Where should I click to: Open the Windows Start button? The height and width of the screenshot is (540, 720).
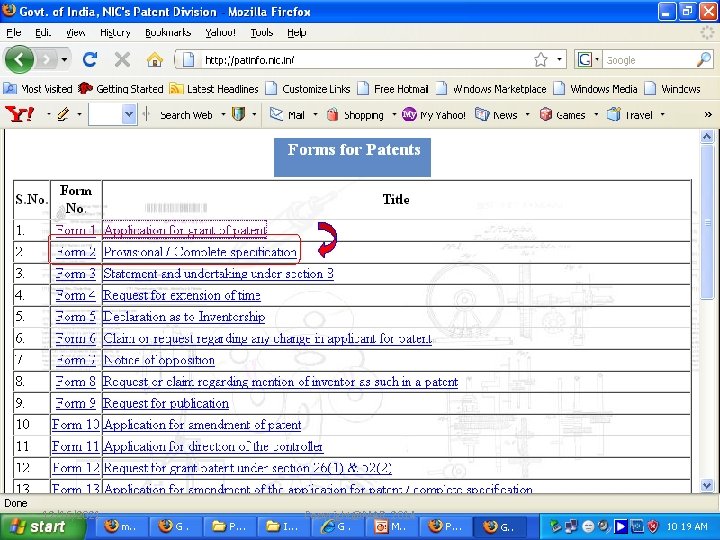coord(43,526)
